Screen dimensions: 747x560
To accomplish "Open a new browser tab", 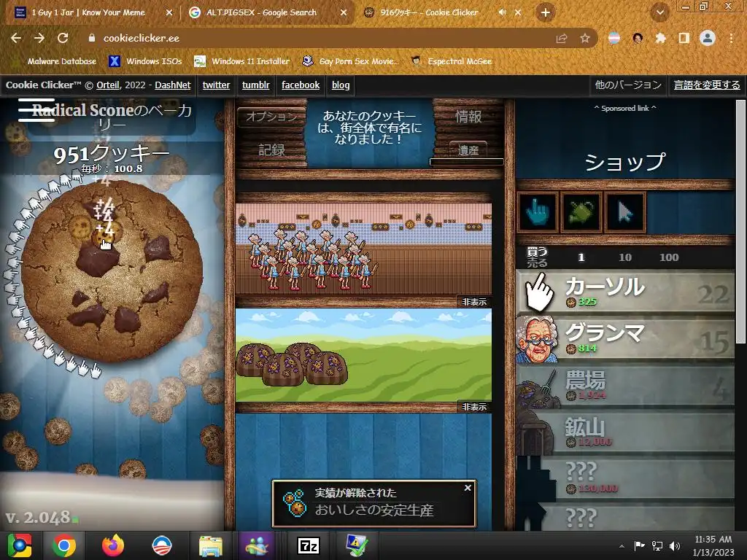I will point(546,13).
